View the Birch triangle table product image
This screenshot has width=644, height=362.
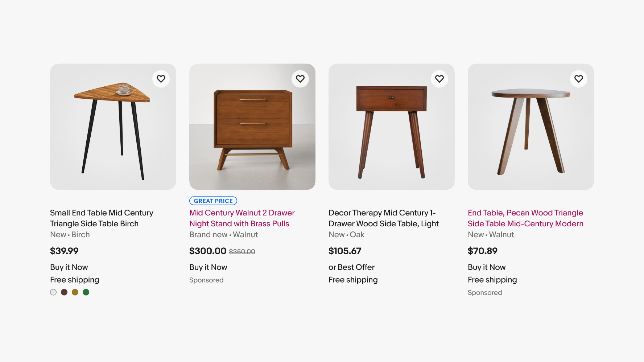113,127
